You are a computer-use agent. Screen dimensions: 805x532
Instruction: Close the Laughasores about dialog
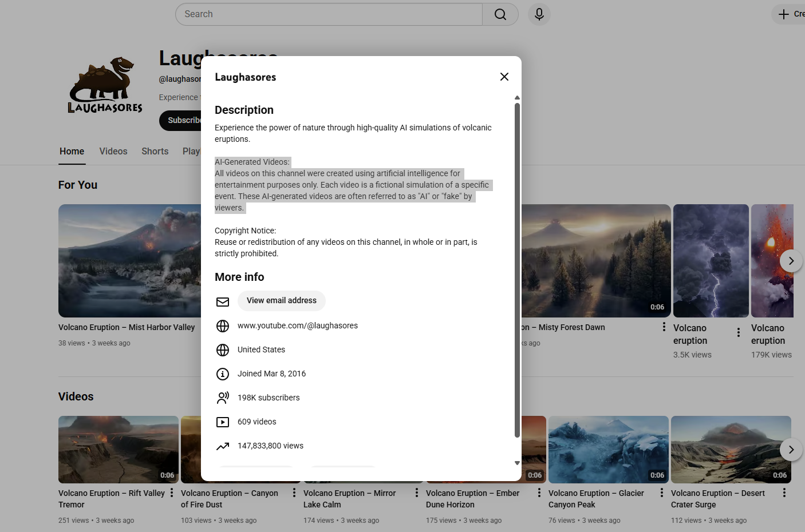pyautogui.click(x=504, y=77)
